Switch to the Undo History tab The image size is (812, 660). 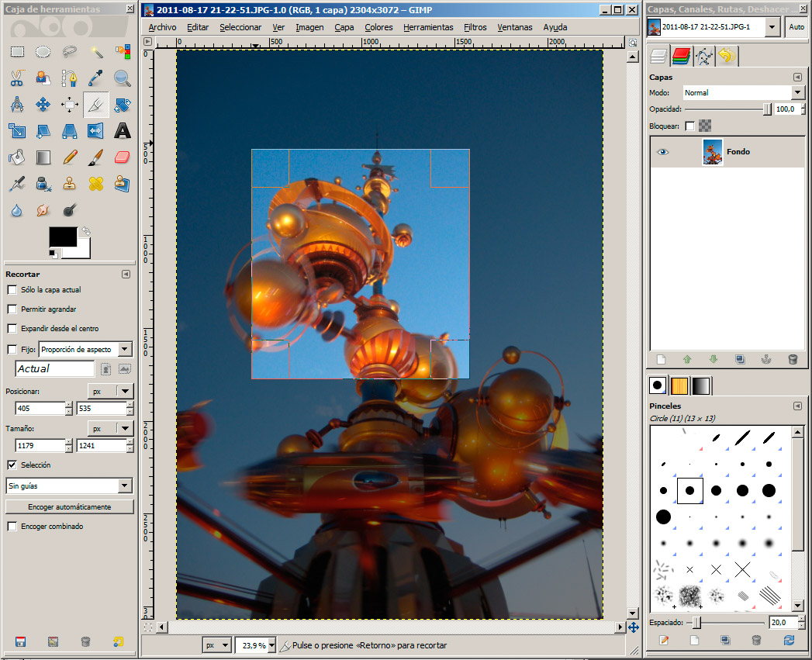pyautogui.click(x=727, y=56)
